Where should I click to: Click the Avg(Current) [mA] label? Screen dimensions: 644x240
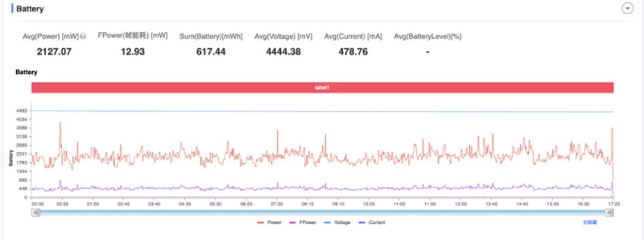pos(353,36)
